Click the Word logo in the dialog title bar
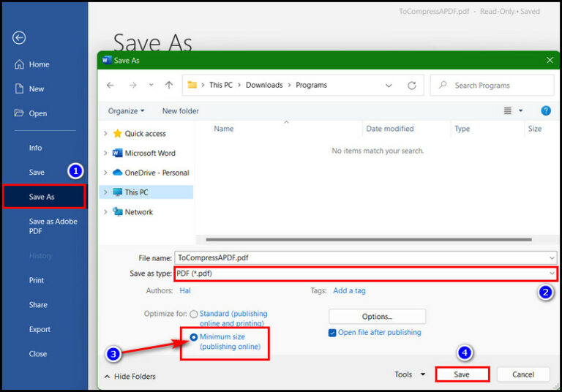 [106, 60]
